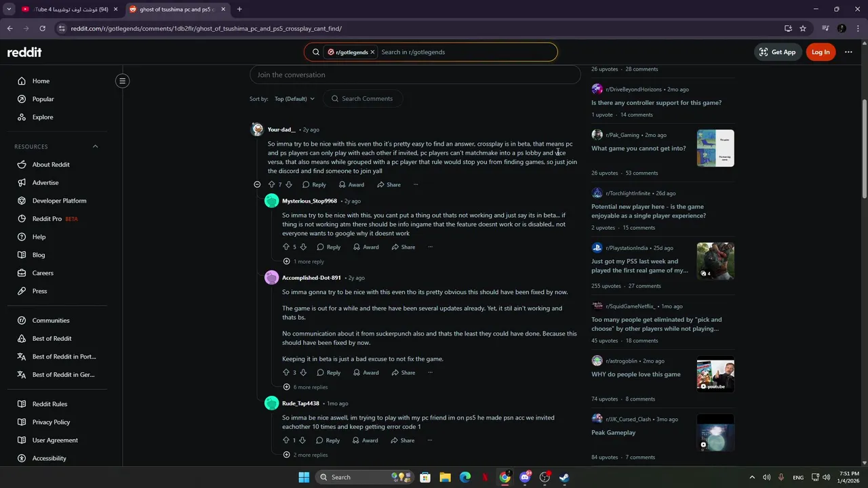The height and width of the screenshot is (488, 868).
Task: Click the browser address bar URL
Action: (x=206, y=28)
